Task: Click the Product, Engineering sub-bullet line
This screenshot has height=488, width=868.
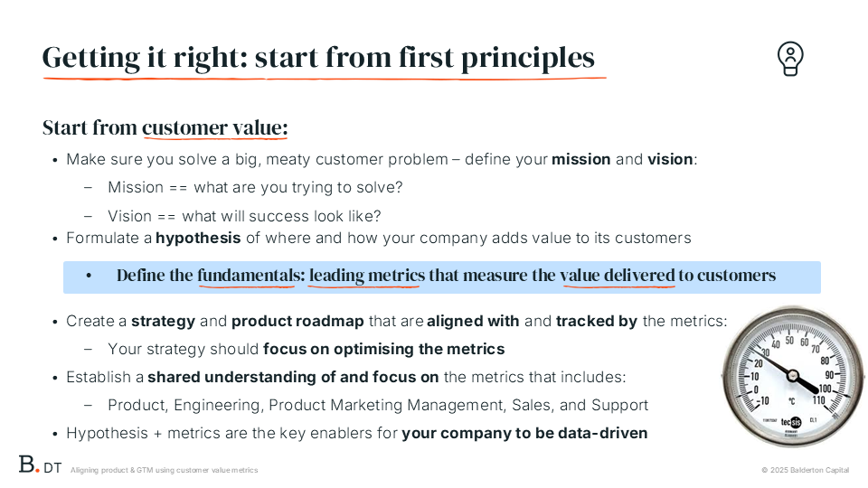Action: 378,405
